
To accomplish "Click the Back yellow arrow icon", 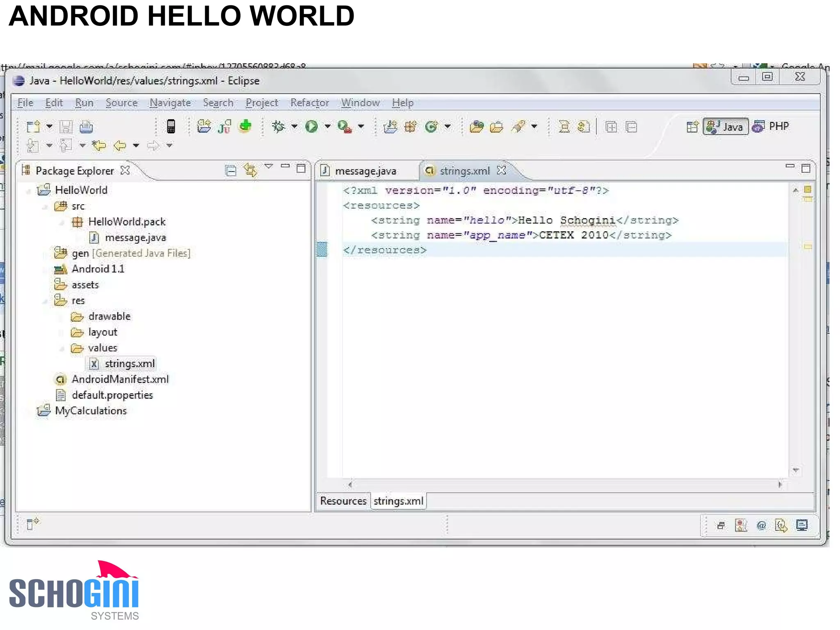I will click(120, 146).
